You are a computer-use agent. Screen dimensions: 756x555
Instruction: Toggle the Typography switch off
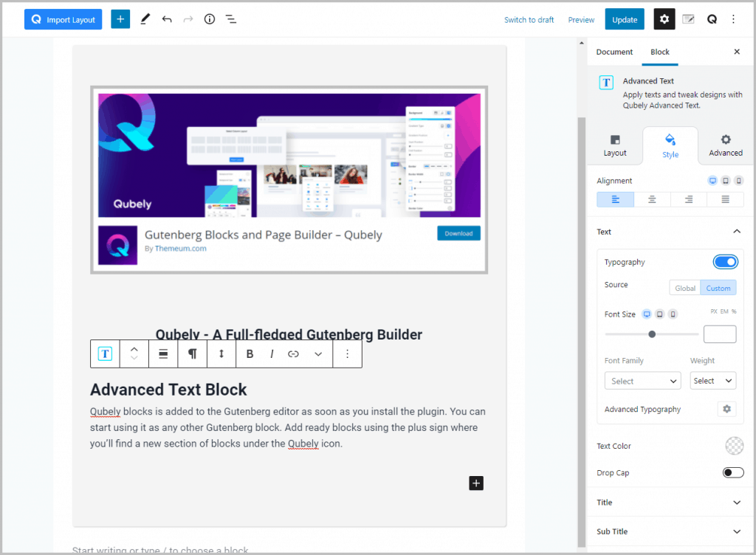point(725,261)
